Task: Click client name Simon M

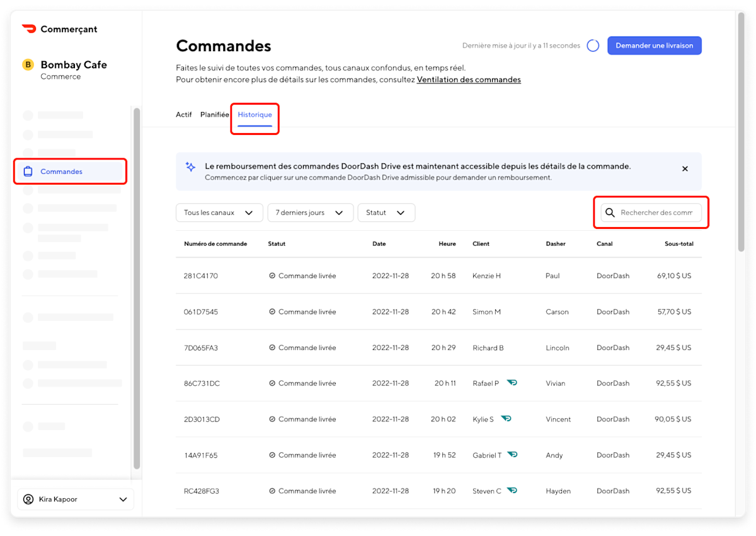Action: [486, 312]
